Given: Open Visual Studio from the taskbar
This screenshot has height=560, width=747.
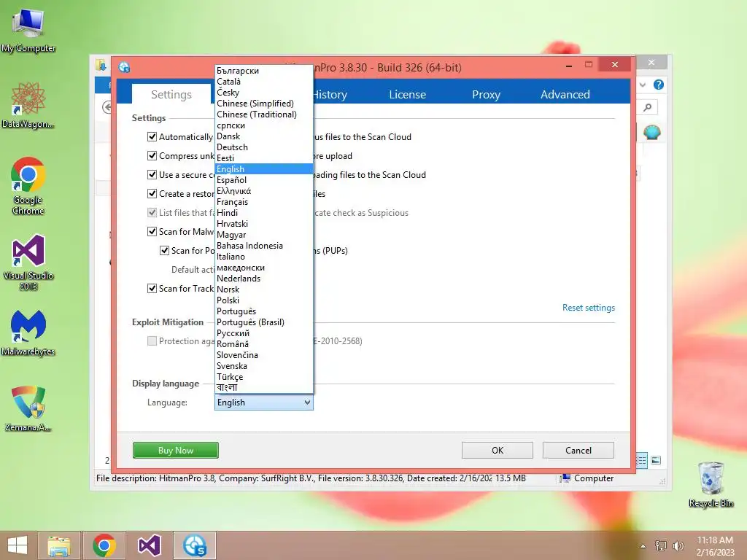Looking at the screenshot, I should [x=149, y=545].
